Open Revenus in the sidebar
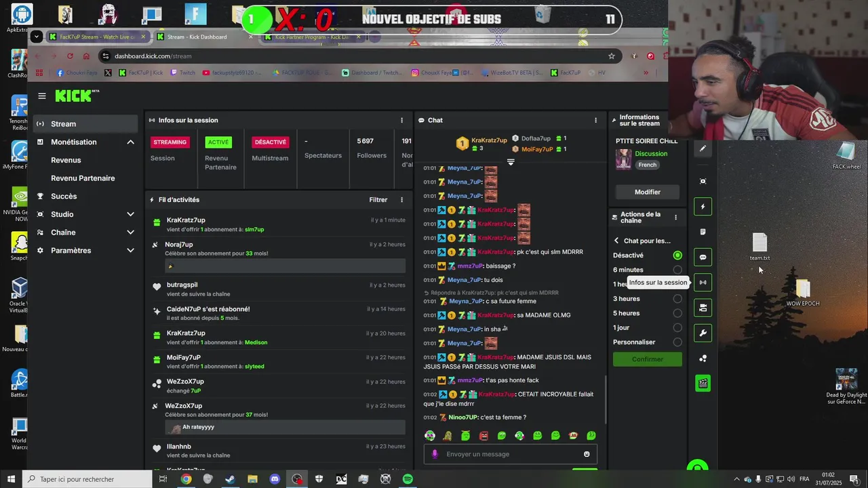Viewport: 868px width, 488px height. (66, 160)
